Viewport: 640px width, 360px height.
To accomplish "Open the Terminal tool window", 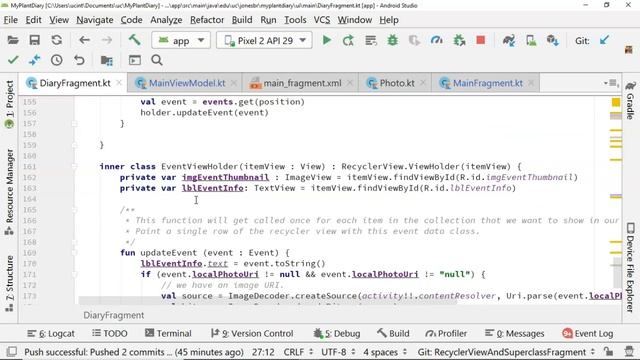I will [168, 333].
